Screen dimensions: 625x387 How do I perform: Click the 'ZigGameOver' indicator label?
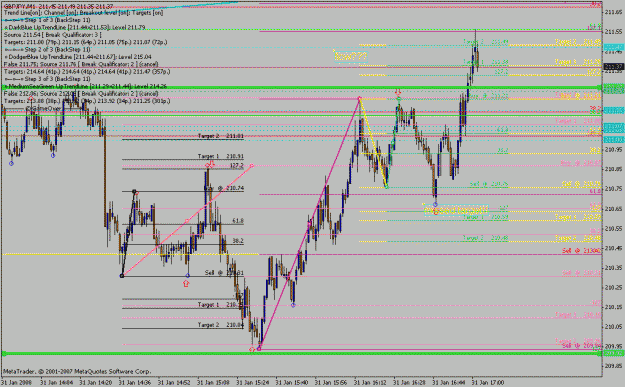(x=44, y=108)
